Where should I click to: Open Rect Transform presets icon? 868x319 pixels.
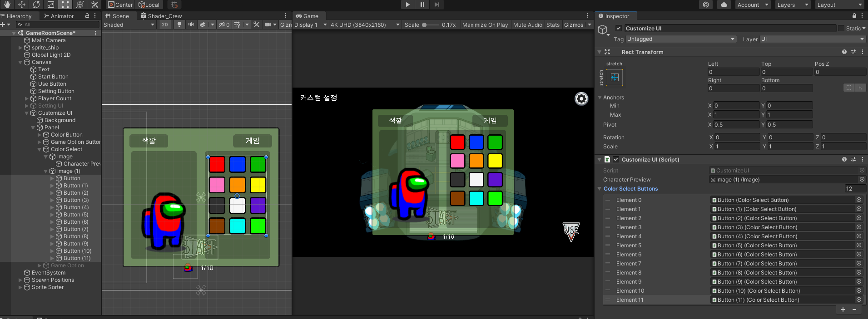coord(853,52)
